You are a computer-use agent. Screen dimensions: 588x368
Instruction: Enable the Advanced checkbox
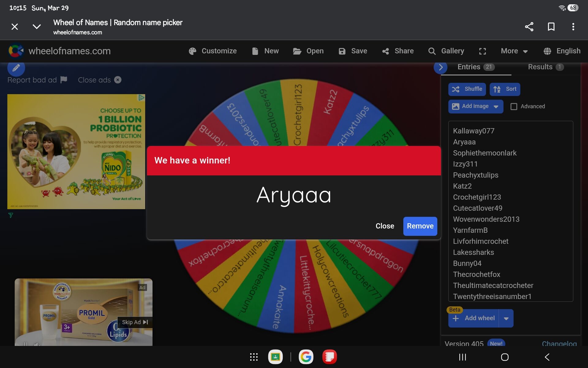[514, 106]
